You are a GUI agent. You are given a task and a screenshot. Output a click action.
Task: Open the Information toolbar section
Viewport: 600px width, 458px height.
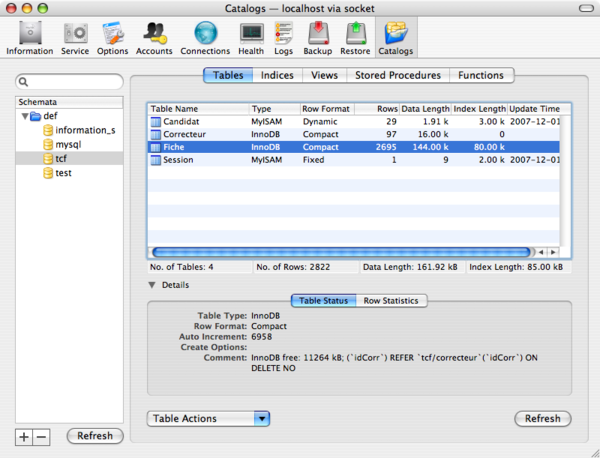[x=29, y=37]
